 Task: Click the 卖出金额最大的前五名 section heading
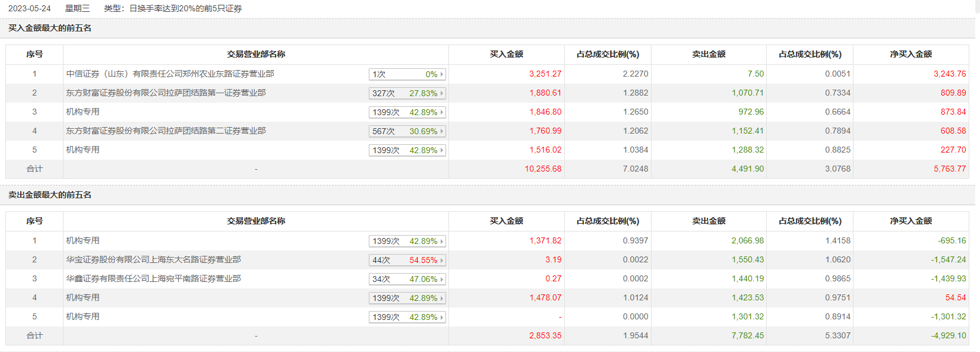pyautogui.click(x=50, y=195)
